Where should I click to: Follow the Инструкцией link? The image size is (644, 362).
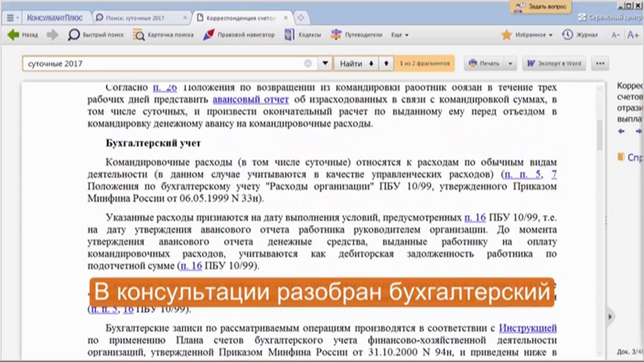pyautogui.click(x=528, y=328)
